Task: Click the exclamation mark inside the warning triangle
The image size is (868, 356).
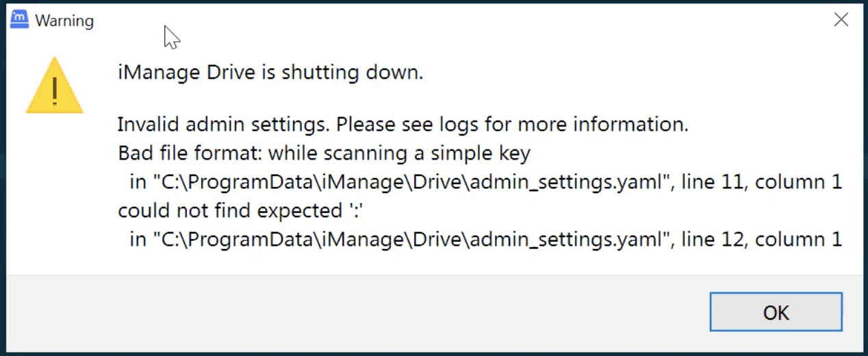Action: [x=55, y=91]
